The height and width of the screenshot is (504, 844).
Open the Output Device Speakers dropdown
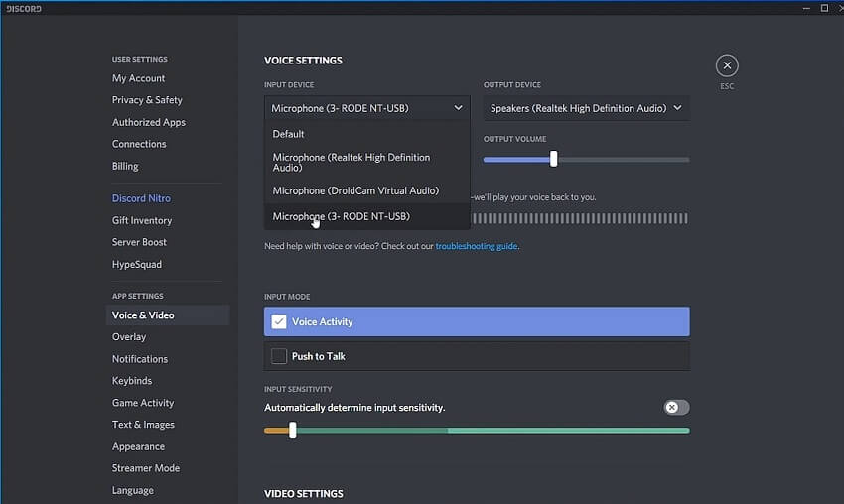586,108
